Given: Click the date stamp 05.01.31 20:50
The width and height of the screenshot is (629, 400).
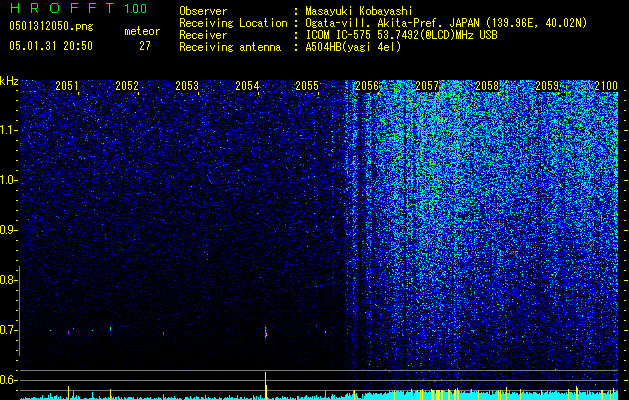Looking at the screenshot, I should pos(51,46).
